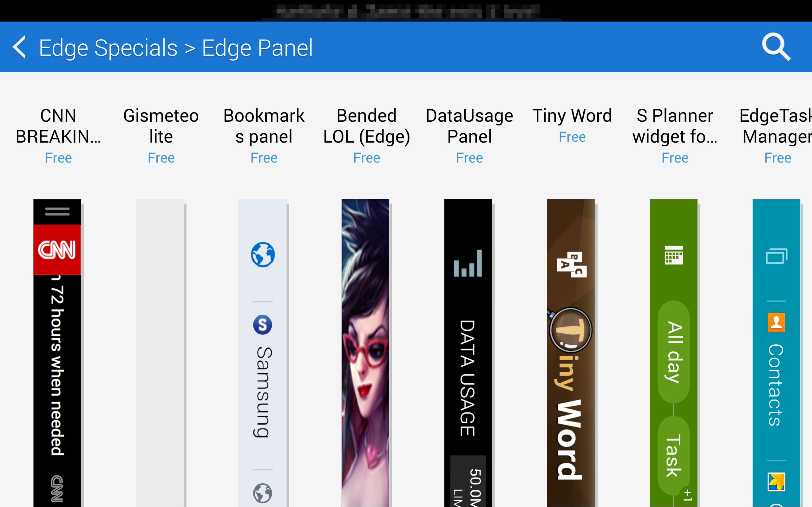Tap the orange Contacts icon

click(776, 323)
